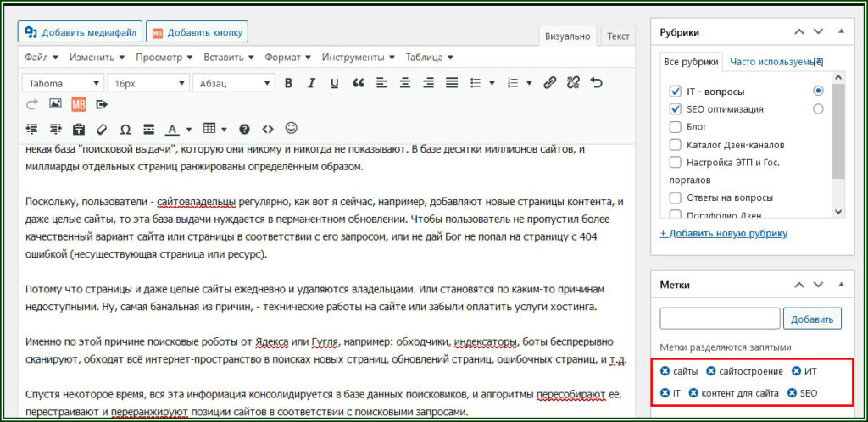
Task: Toggle bold formatting in the editor toolbar
Action: point(288,83)
